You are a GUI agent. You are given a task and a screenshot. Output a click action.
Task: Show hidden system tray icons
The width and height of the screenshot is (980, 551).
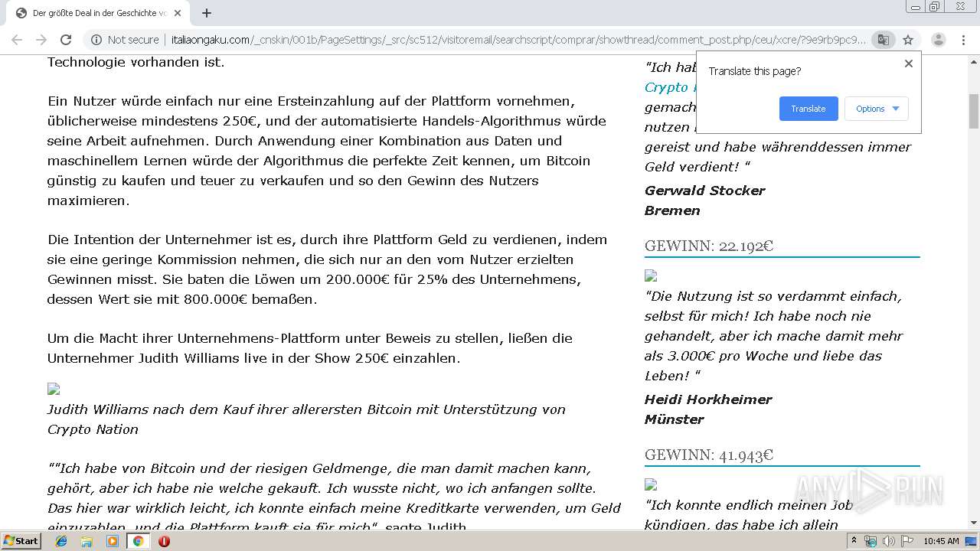coord(854,541)
